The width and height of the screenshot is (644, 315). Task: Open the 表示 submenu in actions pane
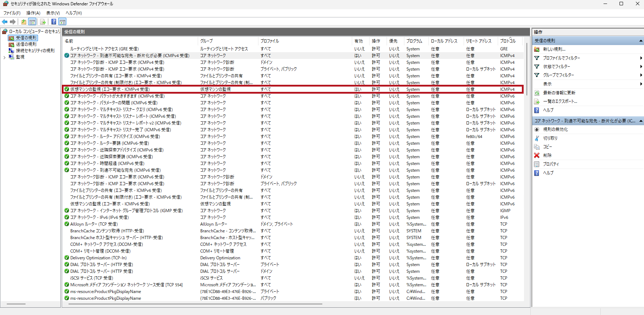click(547, 84)
